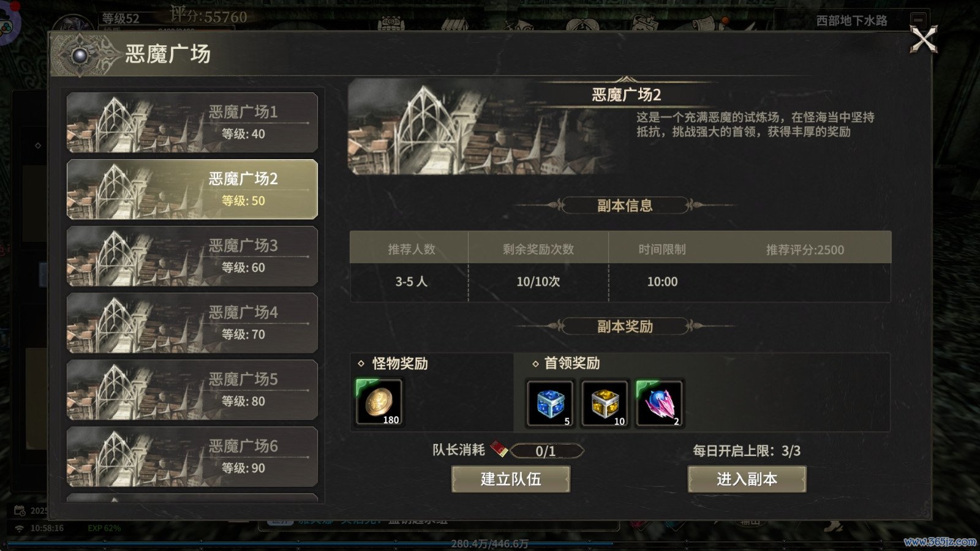Viewport: 980px width, 551px height.
Task: Open 恶魔广场5 level 80 entry
Action: point(192,389)
